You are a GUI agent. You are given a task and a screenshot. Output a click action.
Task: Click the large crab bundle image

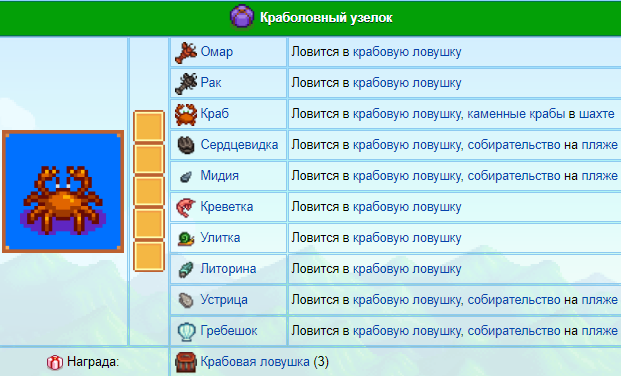63,191
